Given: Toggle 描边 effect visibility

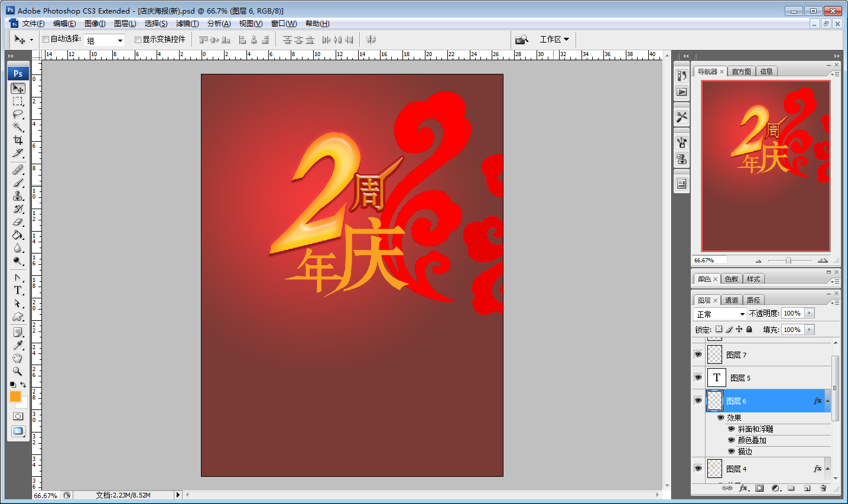Looking at the screenshot, I should [732, 451].
